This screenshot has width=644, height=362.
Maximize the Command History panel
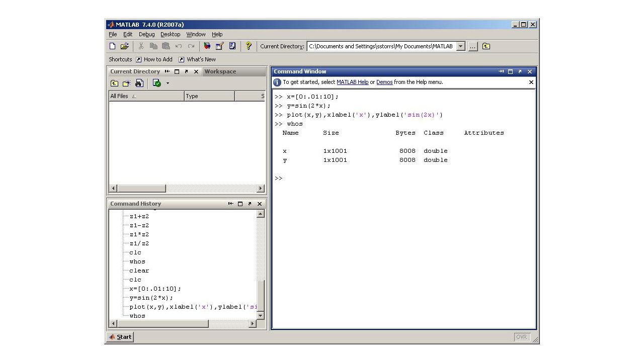click(240, 204)
